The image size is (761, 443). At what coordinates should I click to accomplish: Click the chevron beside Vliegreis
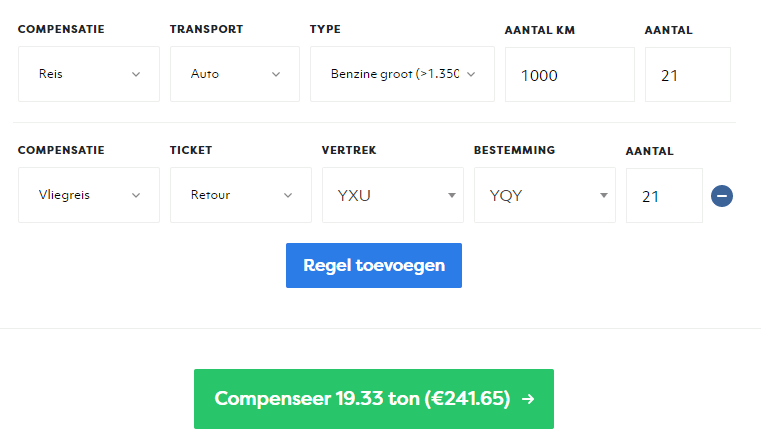pyautogui.click(x=136, y=195)
